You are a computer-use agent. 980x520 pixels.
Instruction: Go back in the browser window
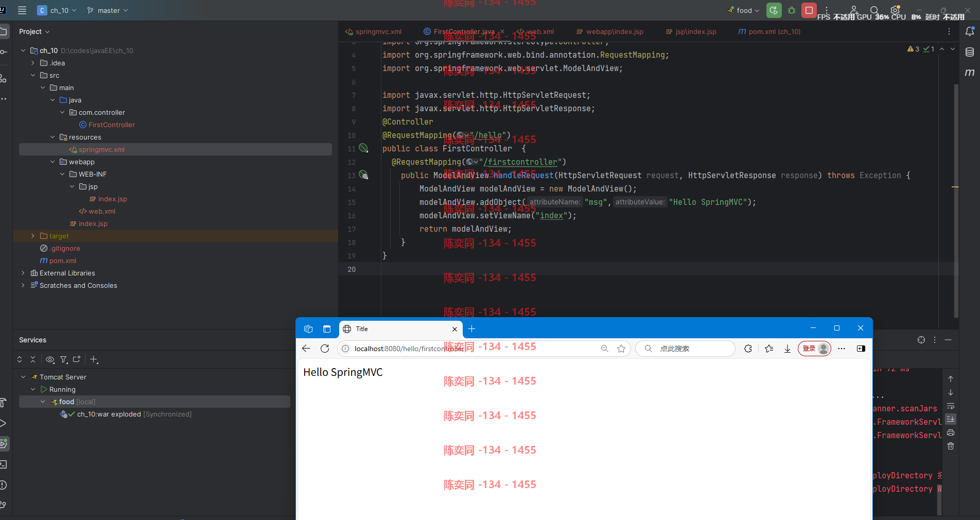306,349
